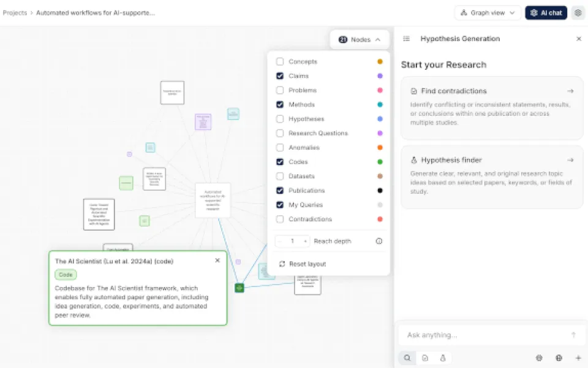Select the small teal method node near top
This screenshot has height=368, width=588.
pos(233,114)
